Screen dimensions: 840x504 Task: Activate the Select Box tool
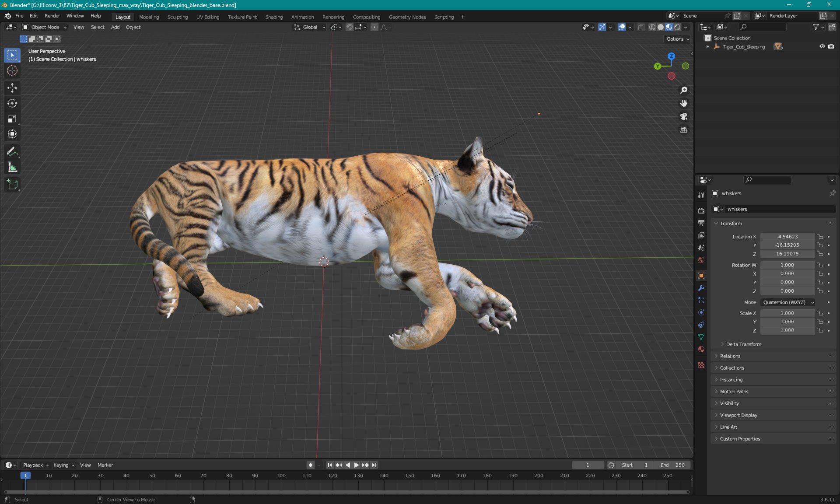[12, 55]
